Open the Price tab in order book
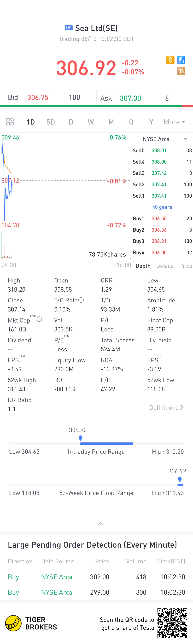The image size is (193, 644). [x=185, y=266]
